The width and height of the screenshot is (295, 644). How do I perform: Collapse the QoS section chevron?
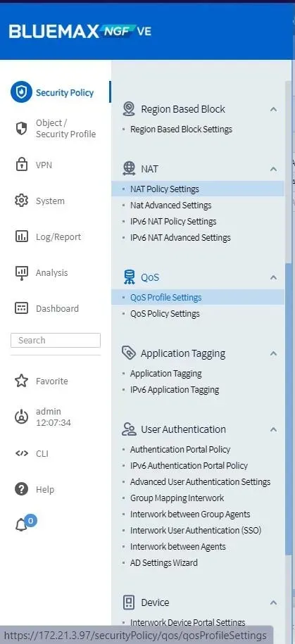coord(273,277)
